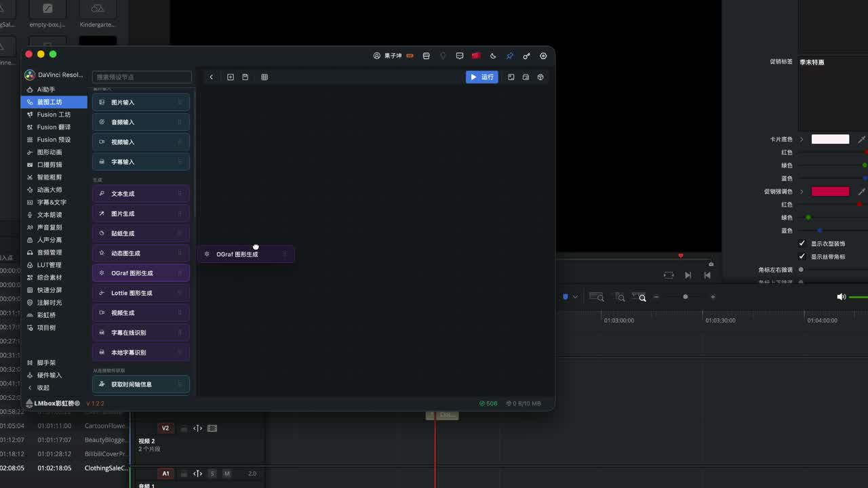Click the cube icon next to Run

pos(540,77)
